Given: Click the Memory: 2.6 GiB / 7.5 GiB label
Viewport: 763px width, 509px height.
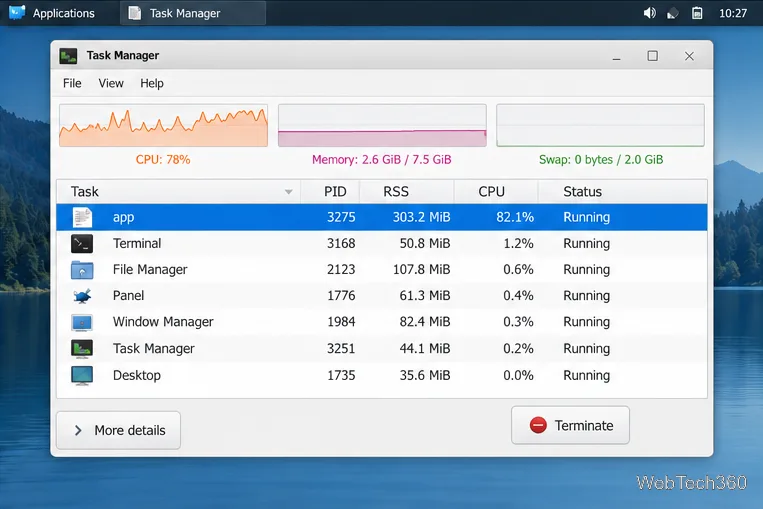Looking at the screenshot, I should click(382, 160).
